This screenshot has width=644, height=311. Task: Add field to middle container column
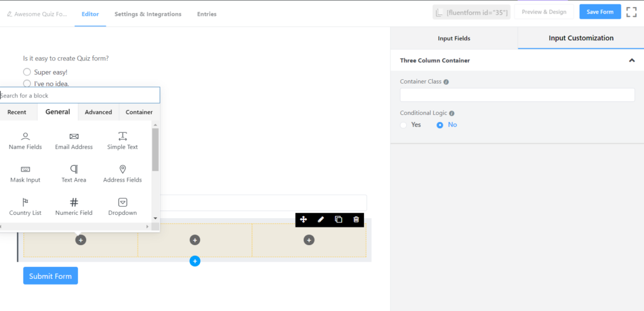coord(195,240)
